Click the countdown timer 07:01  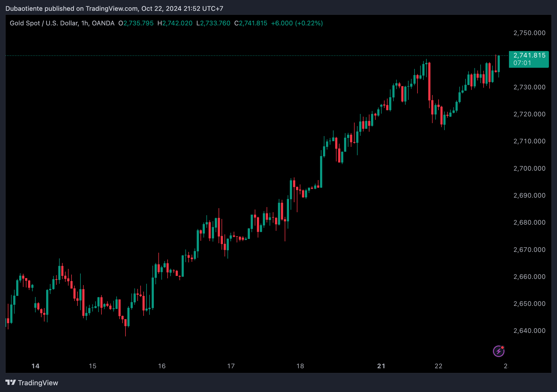tap(522, 63)
